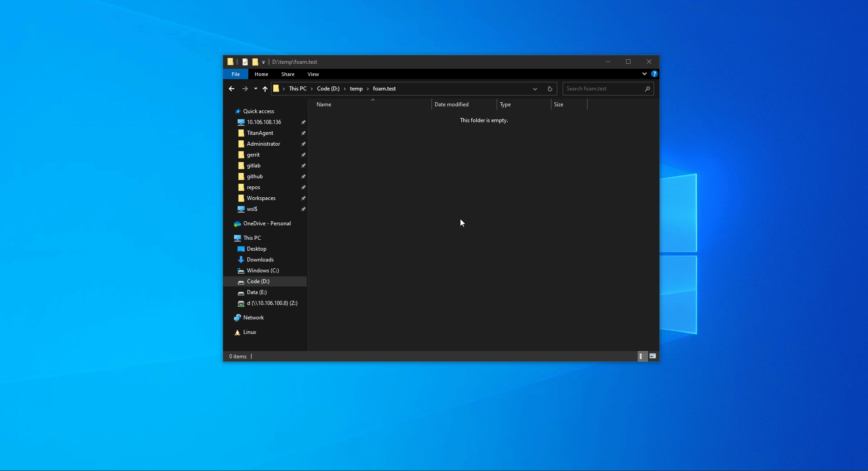Expand the ribbon with the chevron
The width and height of the screenshot is (868, 471).
tap(645, 74)
